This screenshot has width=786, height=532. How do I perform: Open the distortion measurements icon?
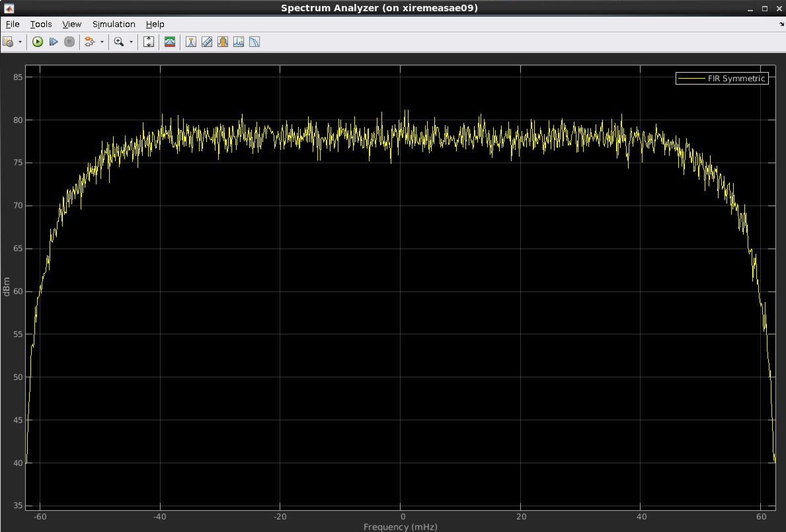pos(239,42)
